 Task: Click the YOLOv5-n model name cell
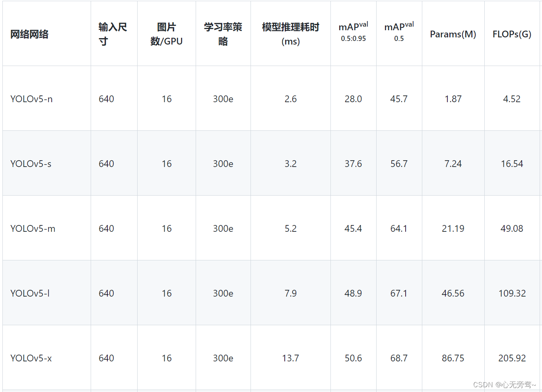click(31, 99)
